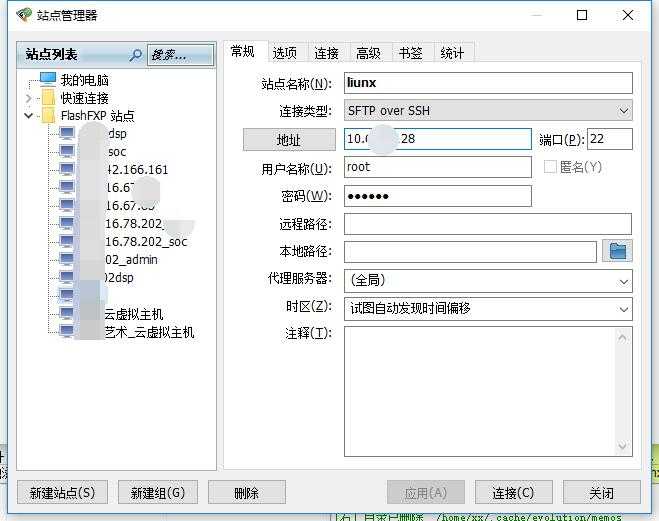This screenshot has width=659, height=521.
Task: Click the 关闭 button
Action: point(601,492)
